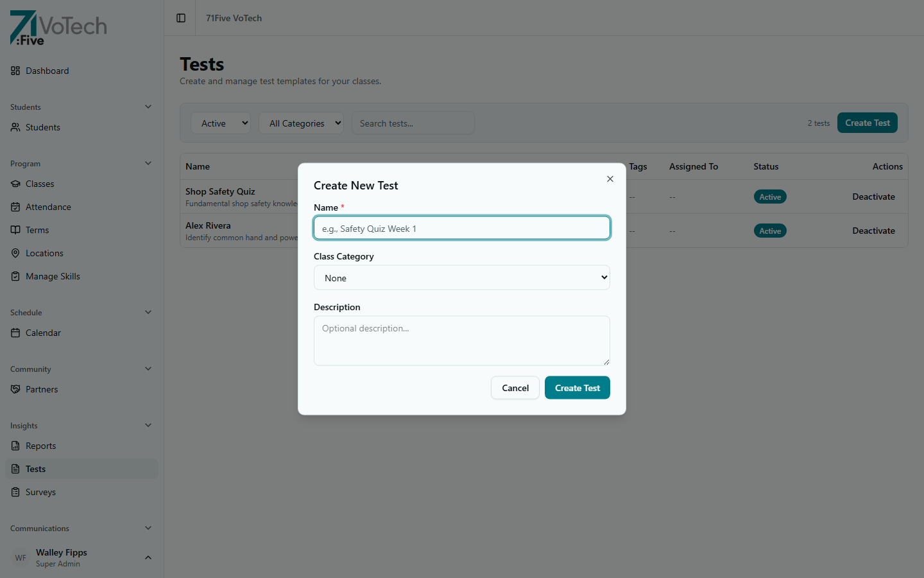Select the Terms icon
This screenshot has height=578, width=924.
coord(15,230)
